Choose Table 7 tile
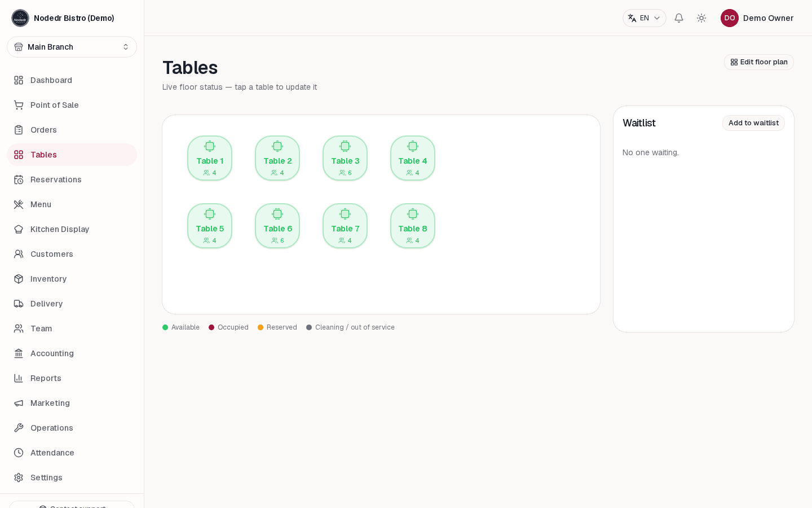Image resolution: width=812 pixels, height=508 pixels. (x=345, y=226)
